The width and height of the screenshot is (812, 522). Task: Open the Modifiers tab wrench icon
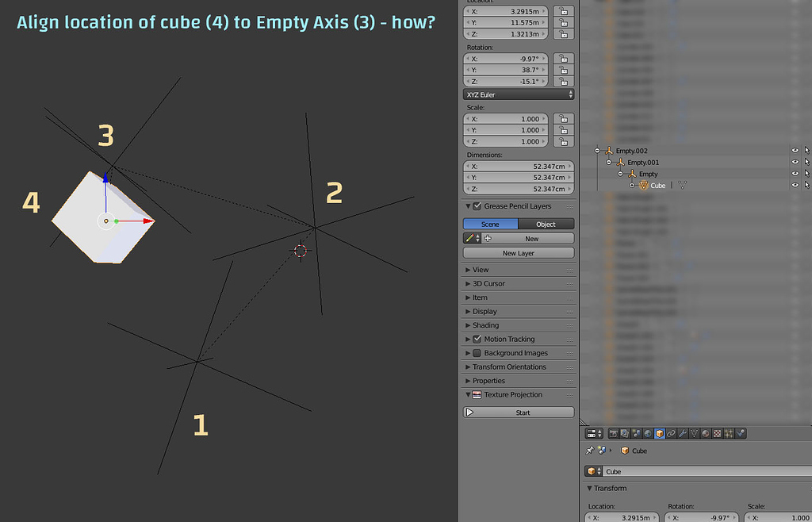point(683,433)
